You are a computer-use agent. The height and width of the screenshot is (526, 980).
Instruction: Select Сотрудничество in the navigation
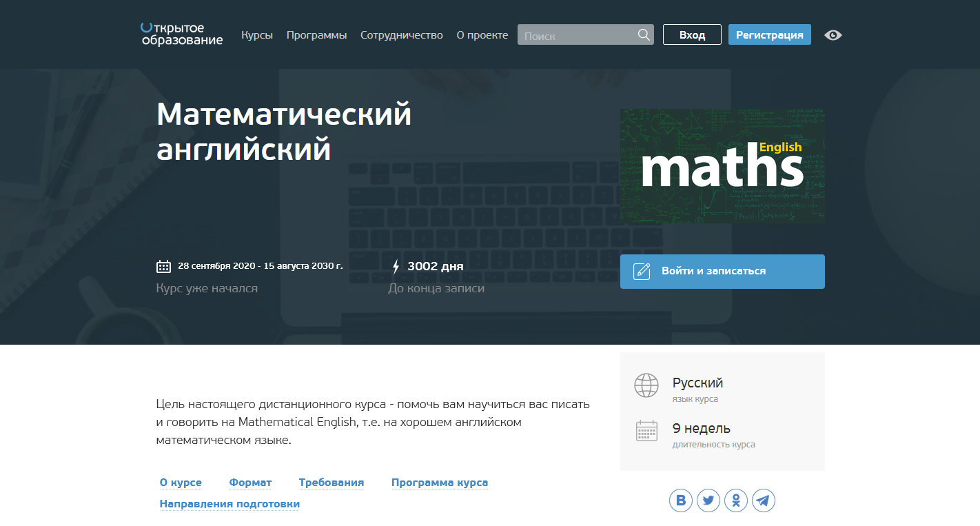click(402, 34)
